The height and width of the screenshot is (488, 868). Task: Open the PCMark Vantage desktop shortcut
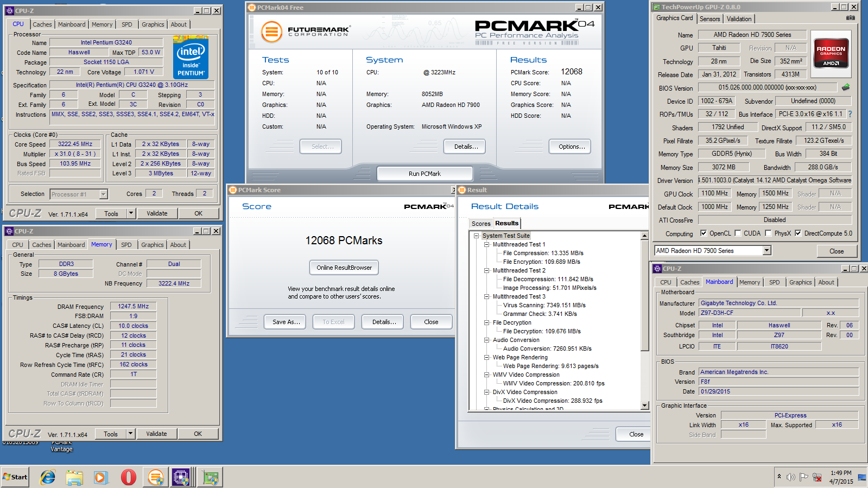pyautogui.click(x=61, y=446)
